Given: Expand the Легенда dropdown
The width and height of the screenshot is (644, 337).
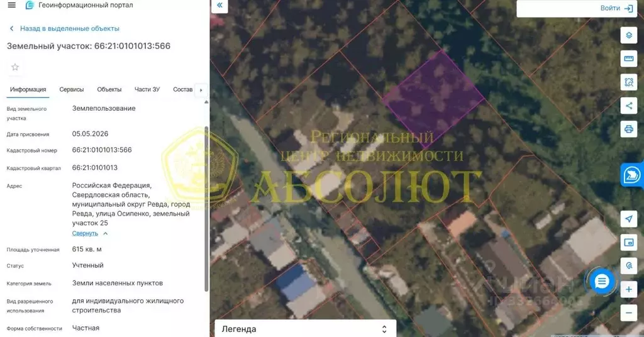Looking at the screenshot, I should [x=305, y=329].
